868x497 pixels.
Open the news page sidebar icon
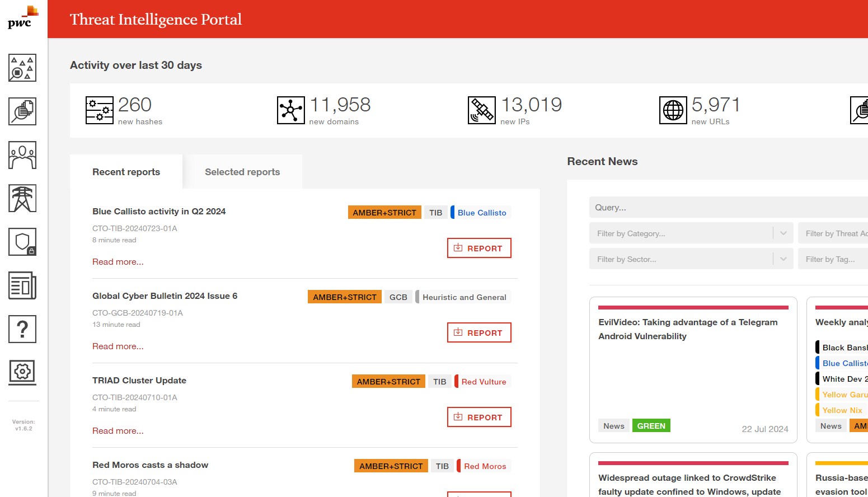[22, 285]
